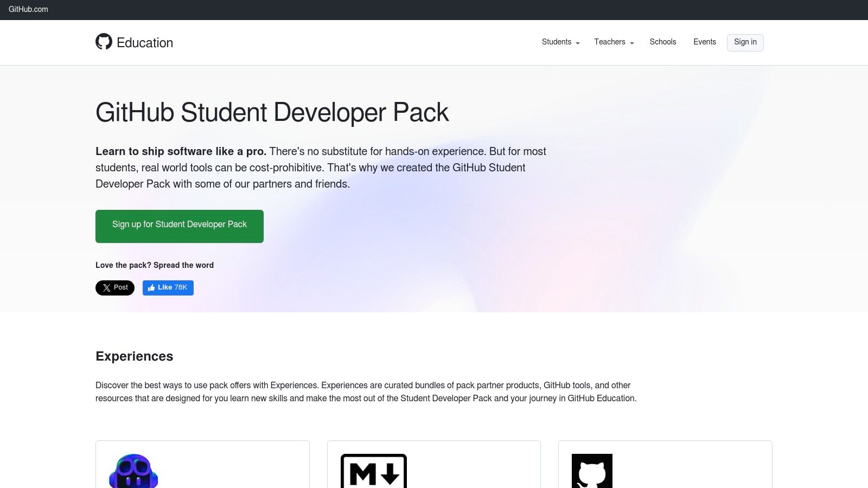Open the Students dropdown menu

tap(557, 42)
